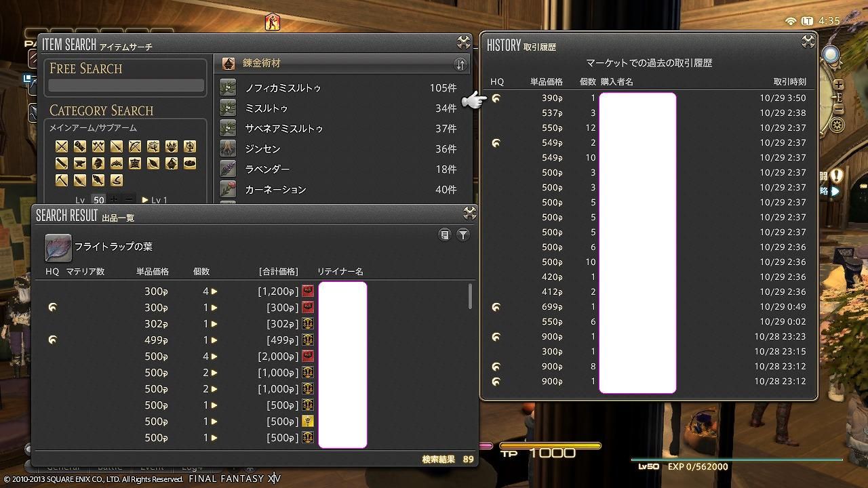Expand the quantity arrow on the [499] listing

[x=214, y=340]
